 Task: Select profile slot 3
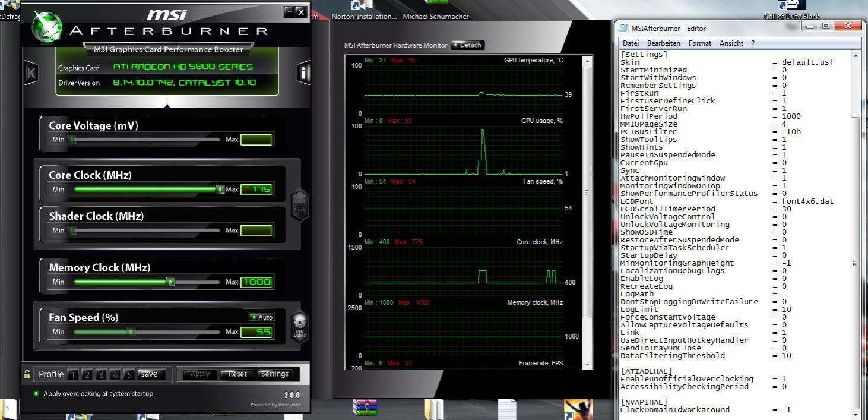(101, 375)
